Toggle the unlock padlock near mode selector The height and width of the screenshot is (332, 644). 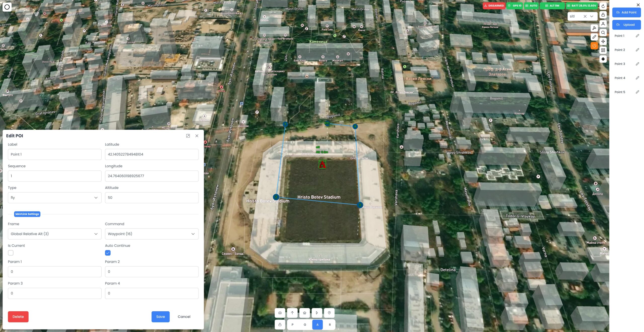(280, 325)
